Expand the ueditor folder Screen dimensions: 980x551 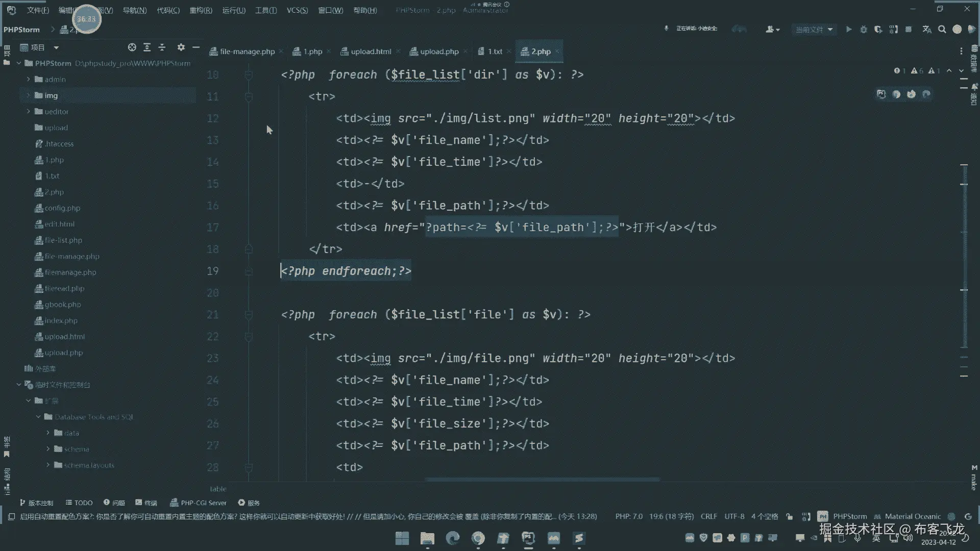[x=29, y=111]
